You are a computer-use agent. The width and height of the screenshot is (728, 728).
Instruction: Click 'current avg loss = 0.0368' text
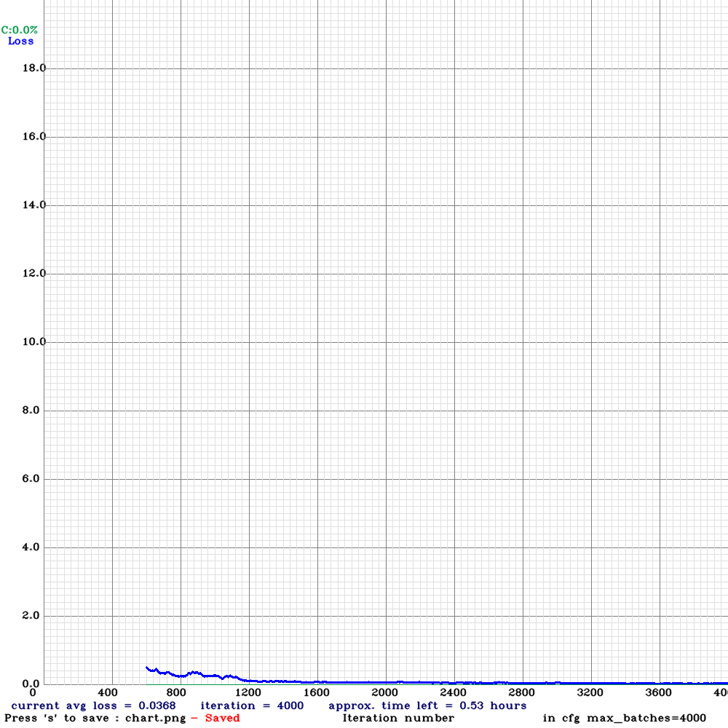coord(93,705)
